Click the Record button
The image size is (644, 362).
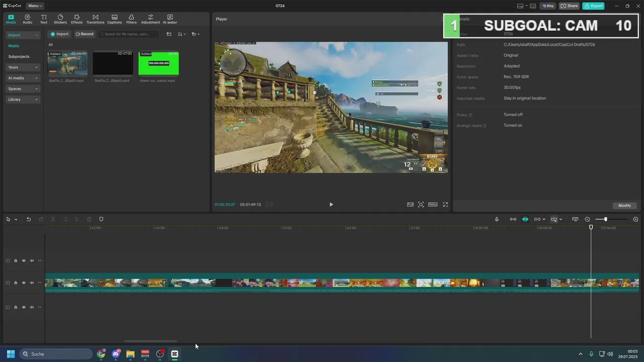(x=85, y=34)
